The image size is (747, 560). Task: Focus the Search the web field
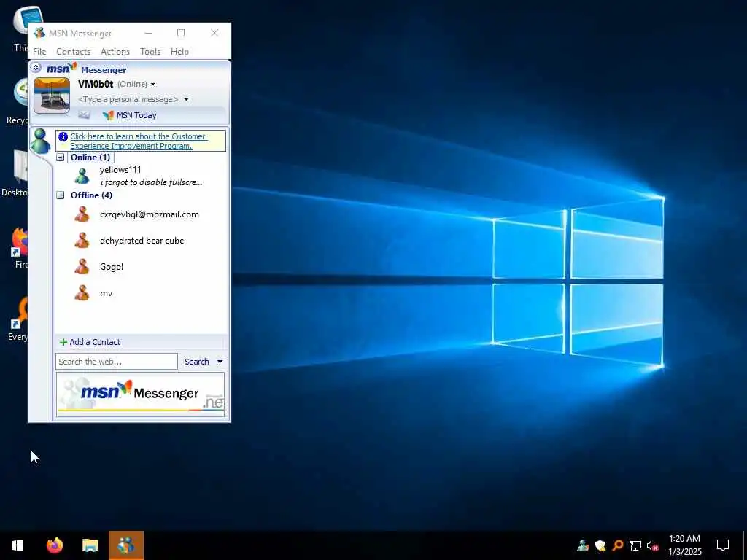tap(116, 362)
